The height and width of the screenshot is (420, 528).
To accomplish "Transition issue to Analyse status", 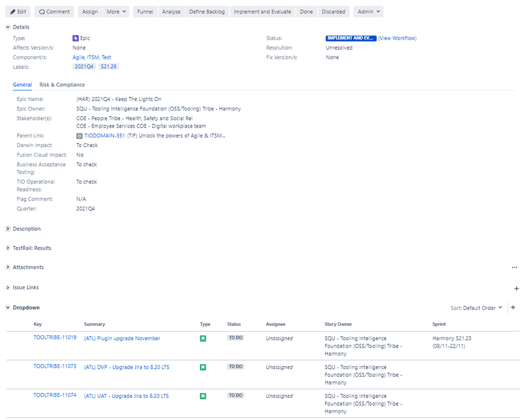I will click(x=171, y=12).
